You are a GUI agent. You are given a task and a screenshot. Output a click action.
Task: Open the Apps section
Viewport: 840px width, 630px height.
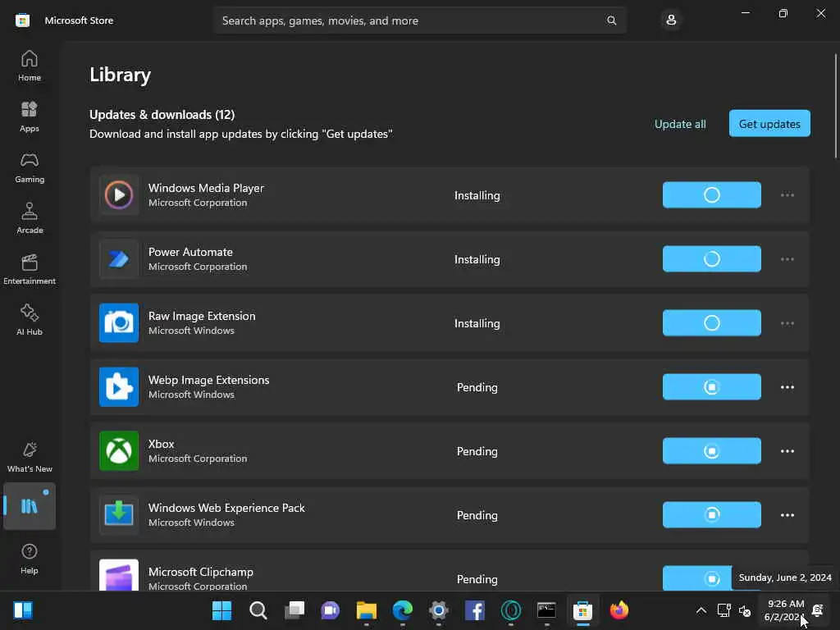coord(30,116)
